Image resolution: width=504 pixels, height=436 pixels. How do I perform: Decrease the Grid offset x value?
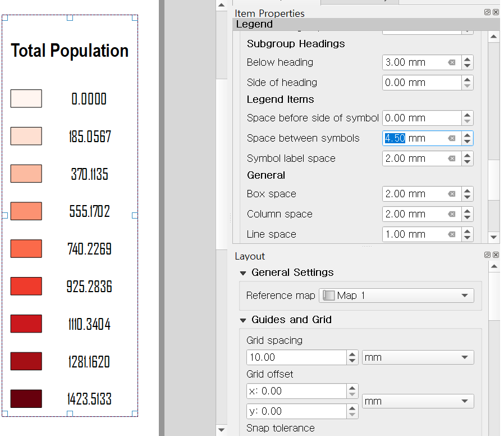[352, 395]
